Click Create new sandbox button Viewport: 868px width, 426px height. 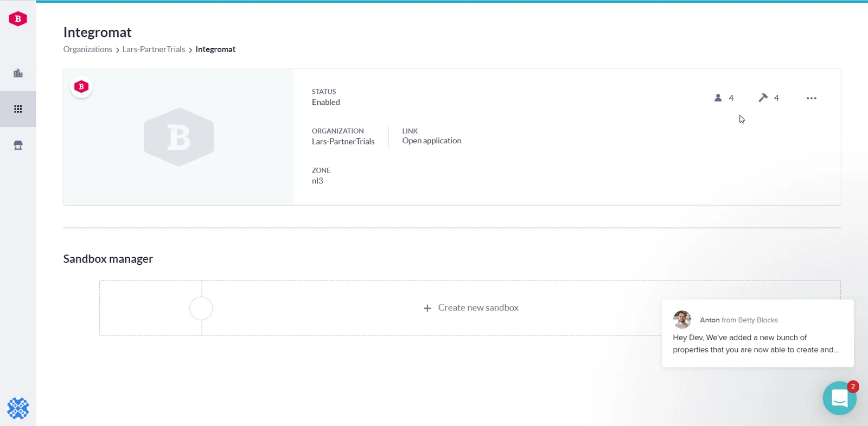point(470,308)
